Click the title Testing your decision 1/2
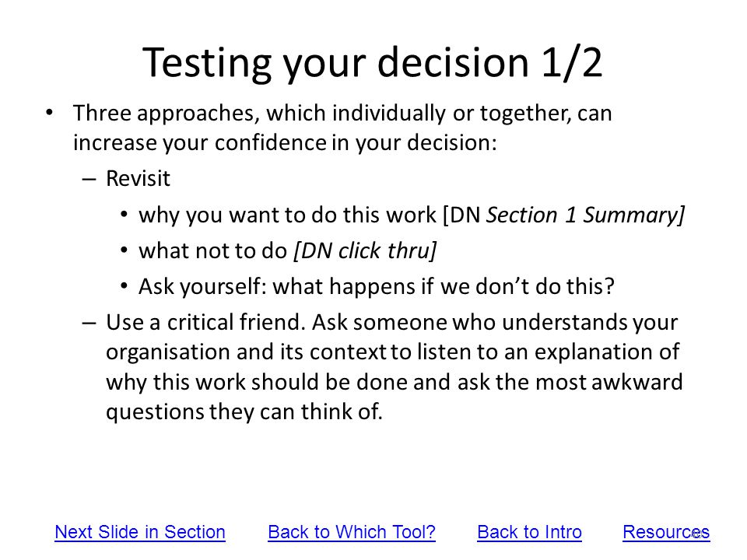Viewport: 747px width, 560px height. pos(373,63)
